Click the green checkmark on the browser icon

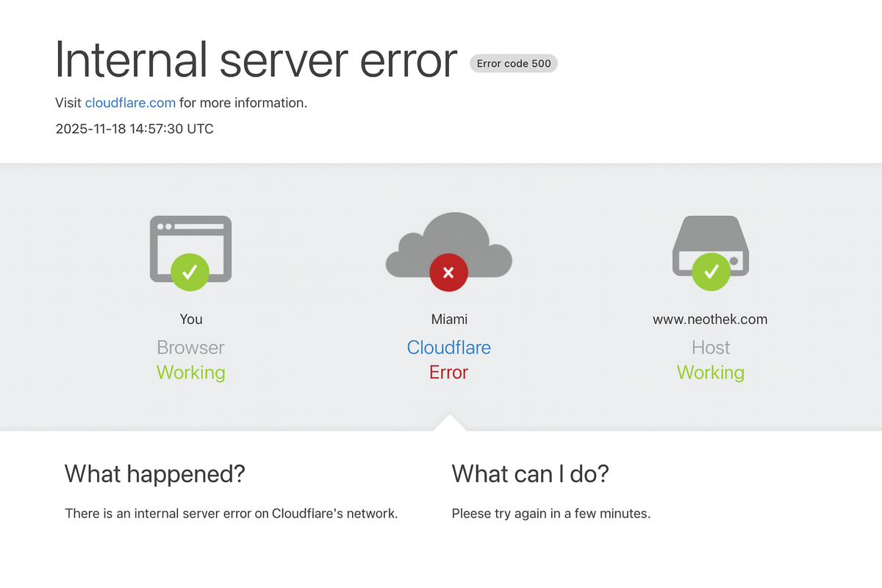(x=190, y=273)
